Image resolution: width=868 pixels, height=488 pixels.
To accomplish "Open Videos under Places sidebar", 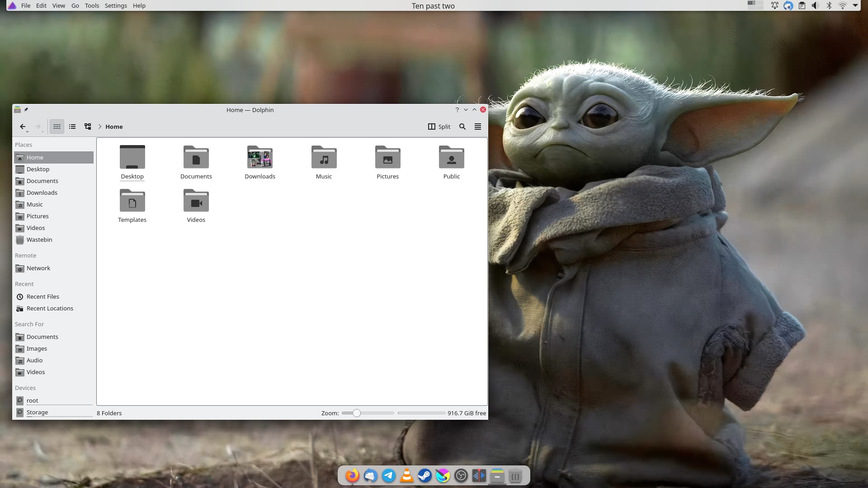I will tap(54, 228).
